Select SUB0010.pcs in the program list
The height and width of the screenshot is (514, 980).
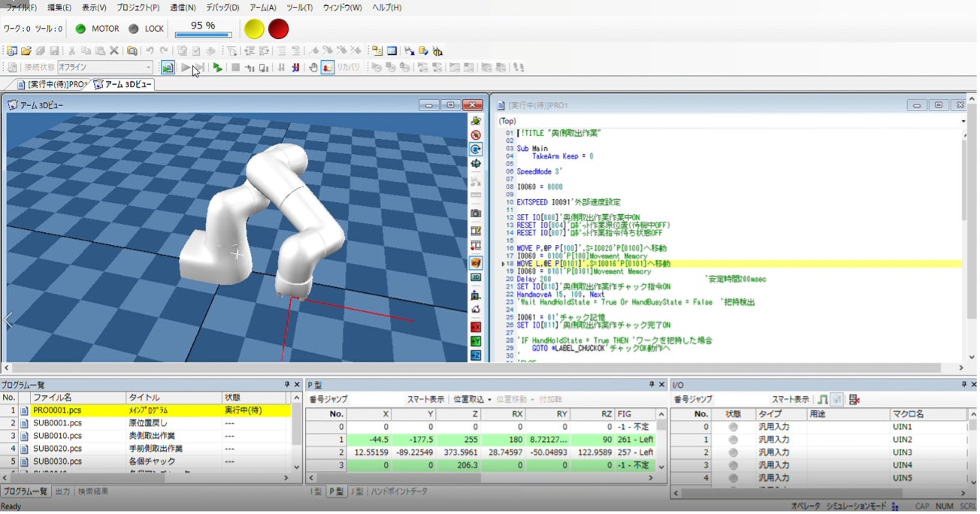[x=57, y=436]
